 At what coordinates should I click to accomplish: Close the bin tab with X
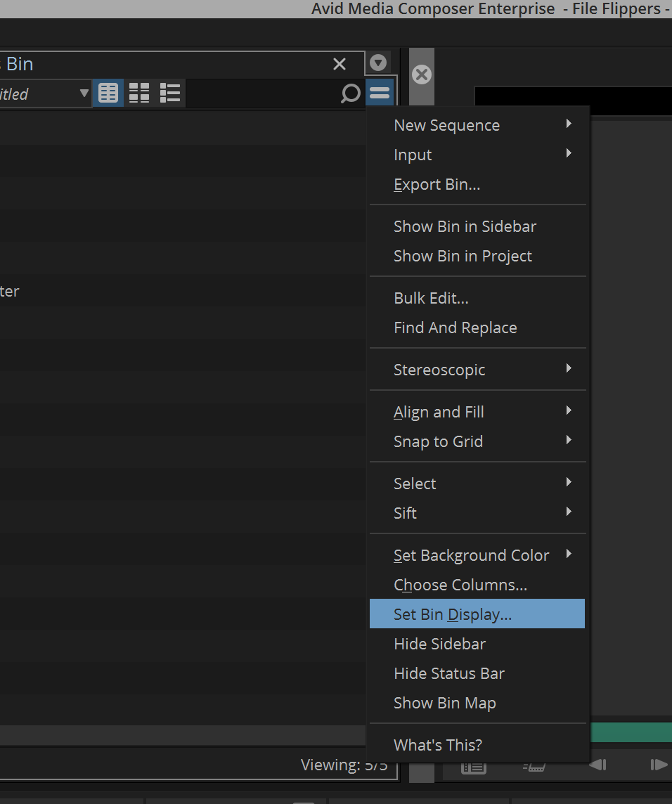[x=339, y=64]
